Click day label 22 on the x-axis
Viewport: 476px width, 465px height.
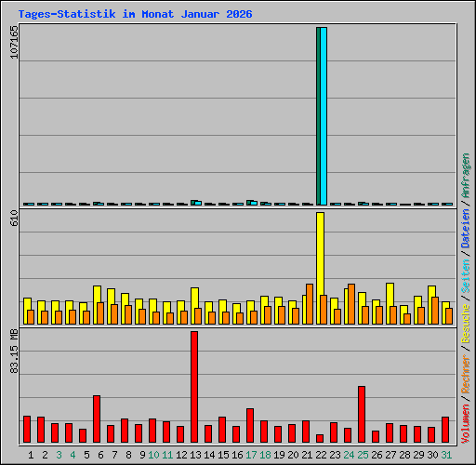(321, 455)
